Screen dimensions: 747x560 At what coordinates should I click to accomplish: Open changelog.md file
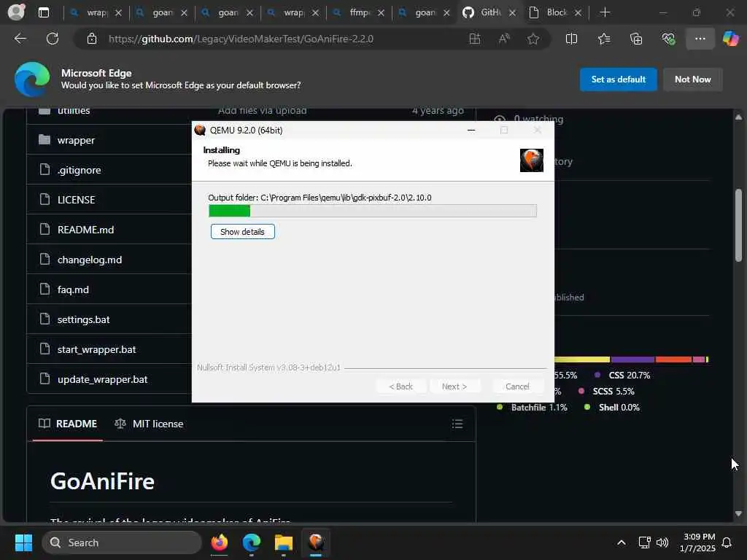(x=90, y=260)
